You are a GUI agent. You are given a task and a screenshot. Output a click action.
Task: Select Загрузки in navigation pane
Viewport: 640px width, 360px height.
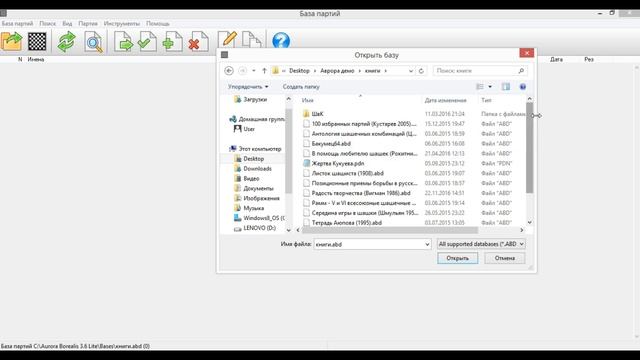point(255,99)
